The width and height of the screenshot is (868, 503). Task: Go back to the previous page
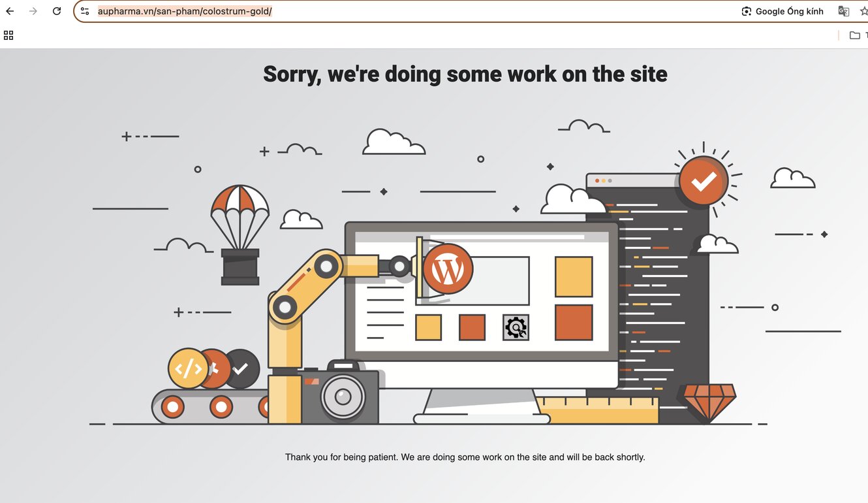point(10,11)
